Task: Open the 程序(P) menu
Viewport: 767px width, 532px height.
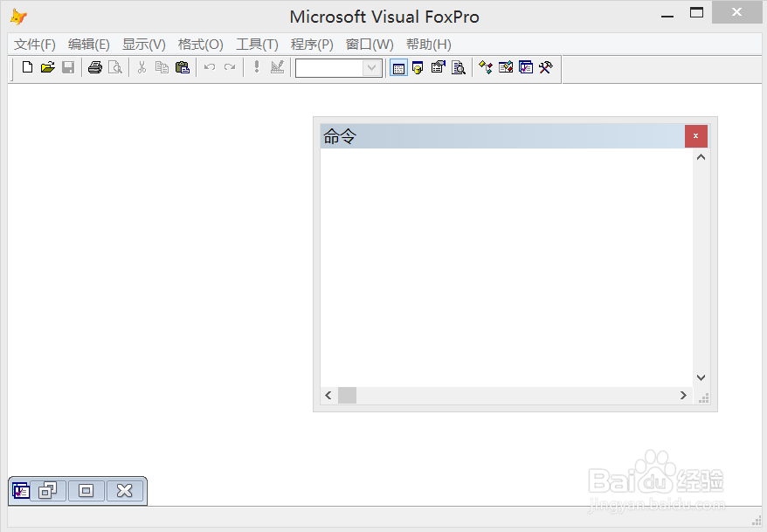Action: tap(312, 45)
